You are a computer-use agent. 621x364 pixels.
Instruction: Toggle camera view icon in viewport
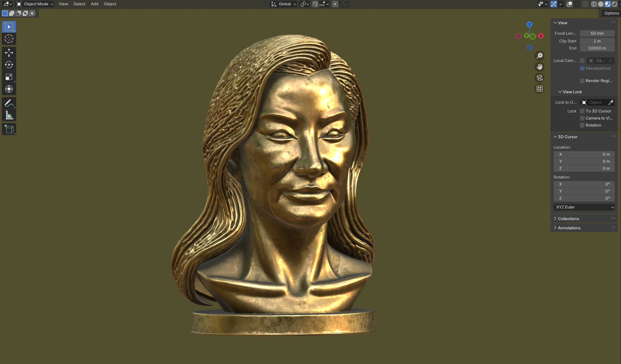pyautogui.click(x=540, y=78)
